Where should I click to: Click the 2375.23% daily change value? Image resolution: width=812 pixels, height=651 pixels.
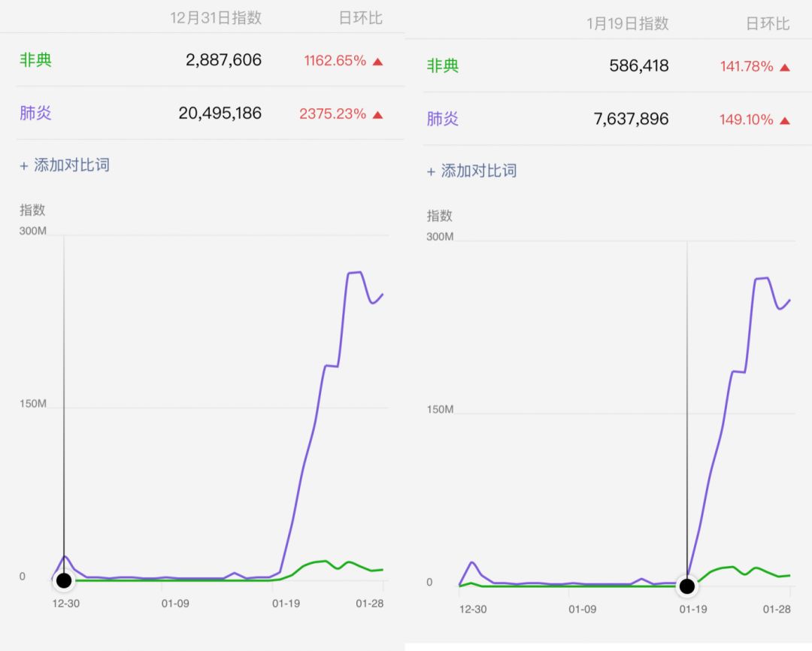[332, 114]
